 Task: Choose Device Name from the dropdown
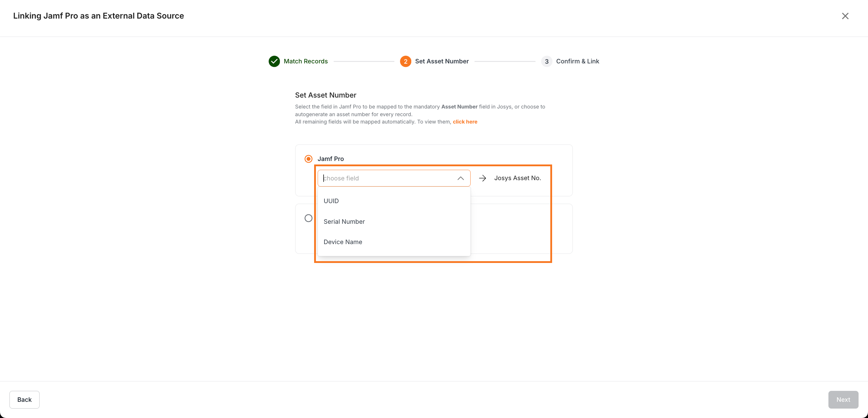pos(343,242)
